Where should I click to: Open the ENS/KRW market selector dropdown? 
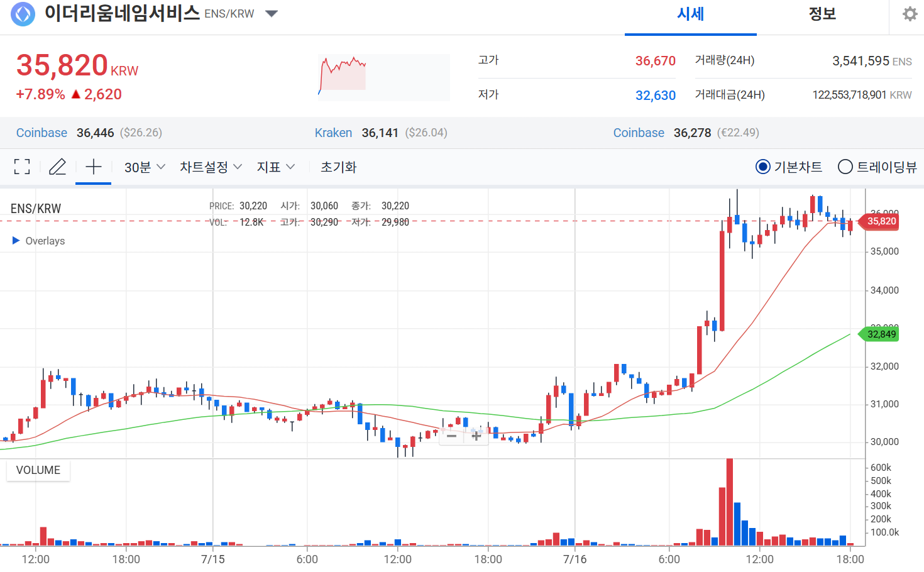click(x=272, y=14)
